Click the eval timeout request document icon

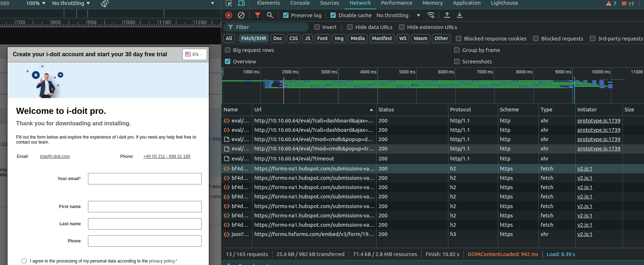226,159
